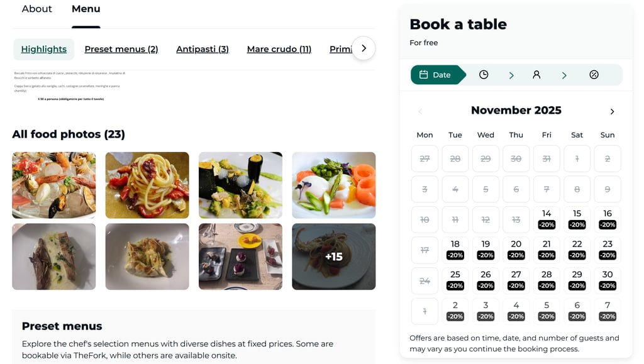The width and height of the screenshot is (644, 364).
Task: Open more menu categories with the circular chevron
Action: tap(364, 48)
